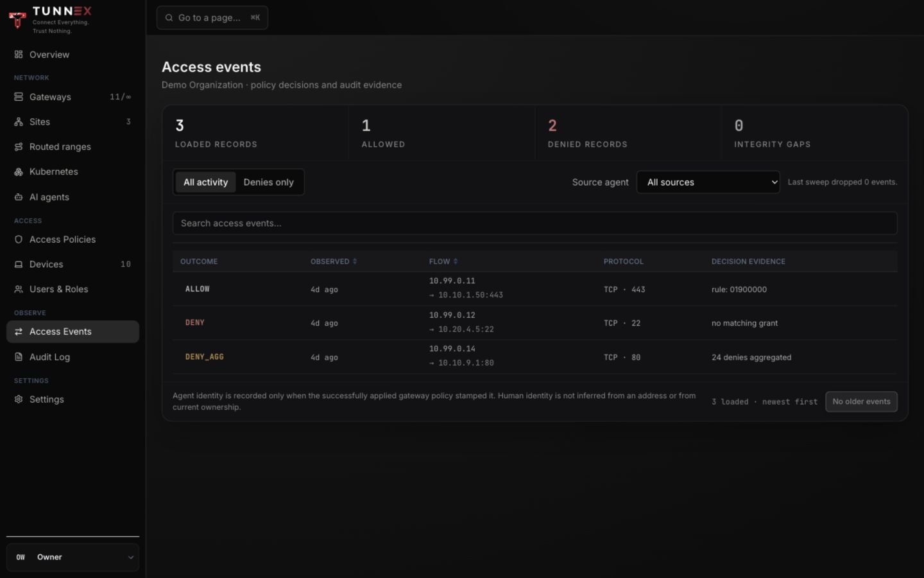Screen dimensions: 924x578
Task: Open Users & Roles
Action: tap(73, 290)
